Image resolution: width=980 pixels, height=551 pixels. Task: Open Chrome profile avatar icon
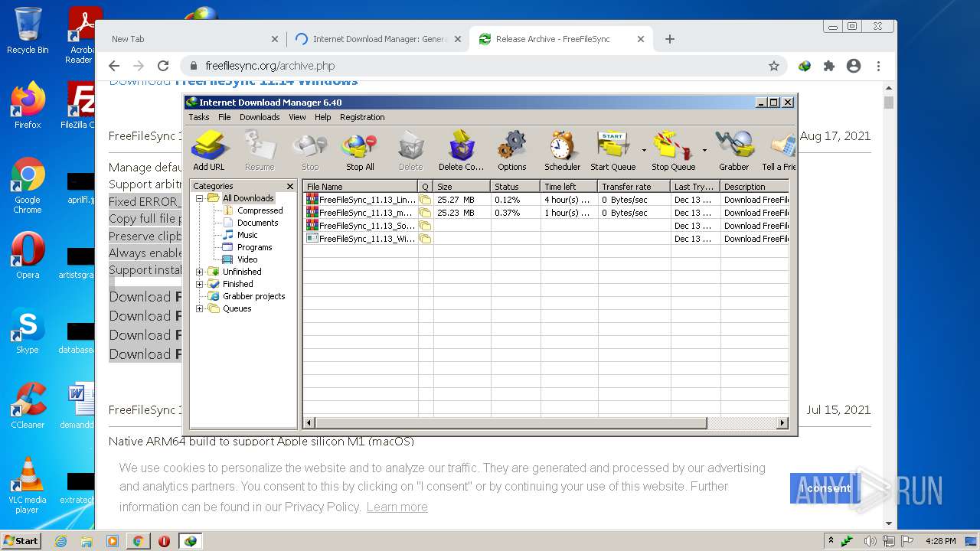pos(854,66)
